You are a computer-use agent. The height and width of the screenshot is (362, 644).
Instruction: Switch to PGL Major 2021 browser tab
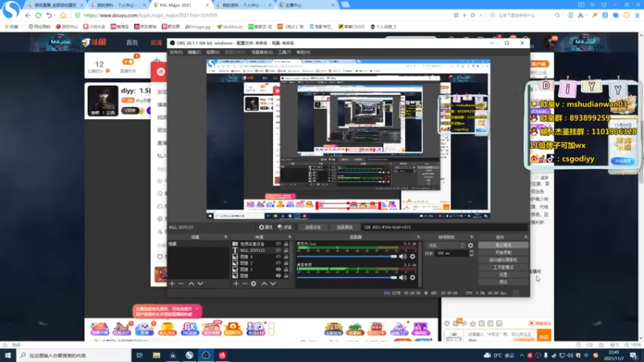tap(180, 5)
